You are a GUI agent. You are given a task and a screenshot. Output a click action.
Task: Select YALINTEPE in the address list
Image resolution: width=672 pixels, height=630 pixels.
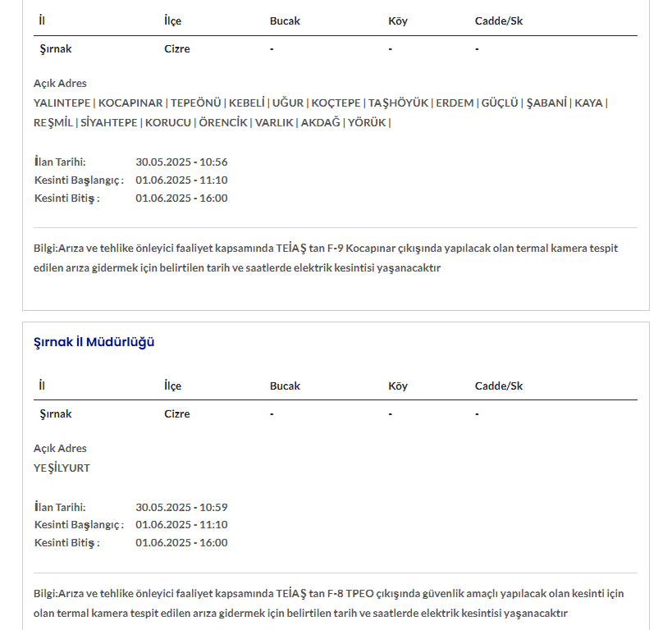coord(62,103)
